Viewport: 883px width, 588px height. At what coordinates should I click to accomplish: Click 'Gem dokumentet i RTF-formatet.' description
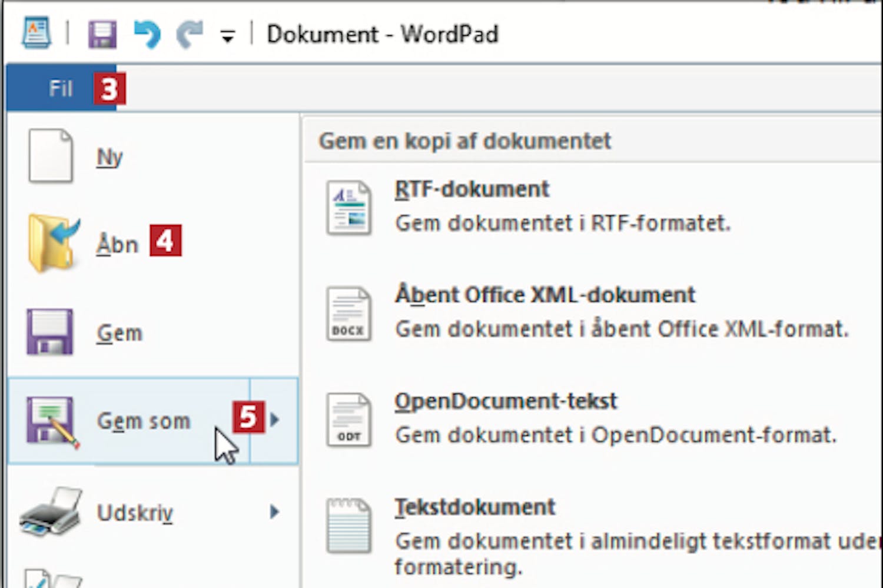point(563,224)
